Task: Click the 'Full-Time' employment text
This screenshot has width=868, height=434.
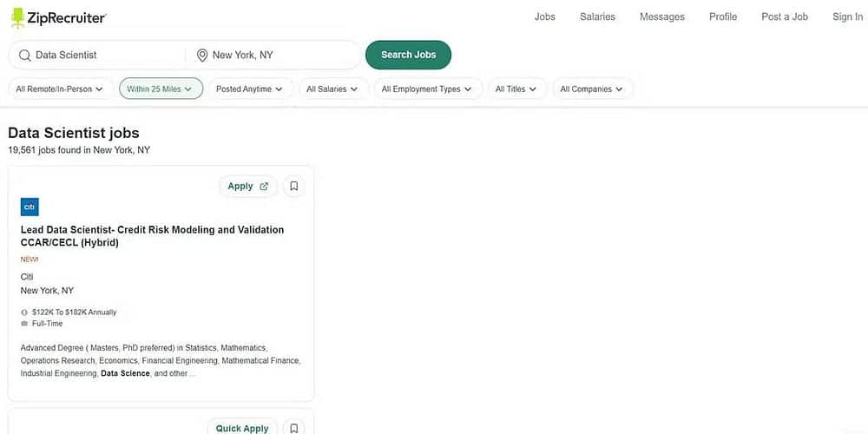Action: (48, 323)
